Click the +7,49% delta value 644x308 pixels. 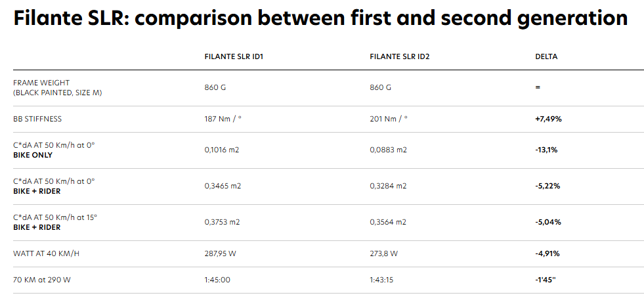tap(548, 120)
